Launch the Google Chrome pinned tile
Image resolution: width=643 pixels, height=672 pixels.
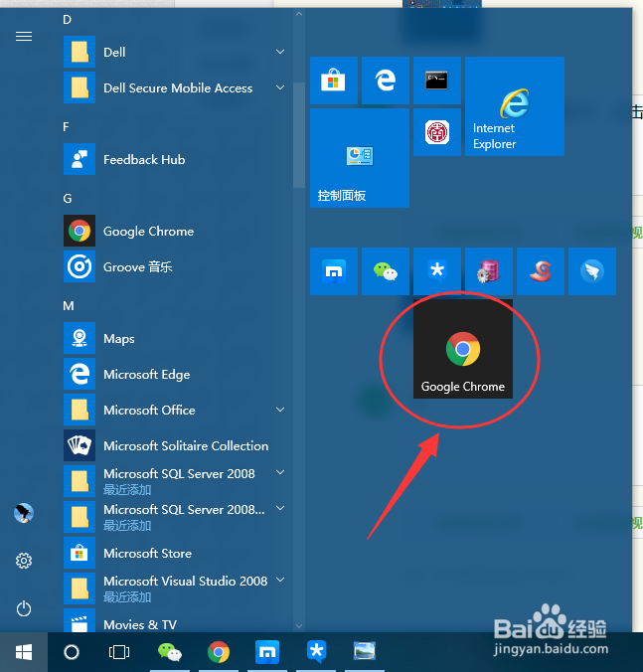[x=463, y=349]
